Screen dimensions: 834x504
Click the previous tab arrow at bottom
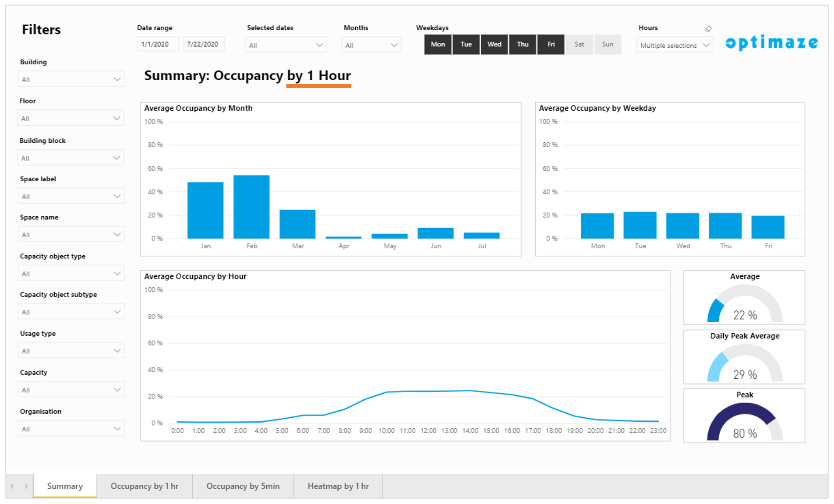tap(12, 486)
